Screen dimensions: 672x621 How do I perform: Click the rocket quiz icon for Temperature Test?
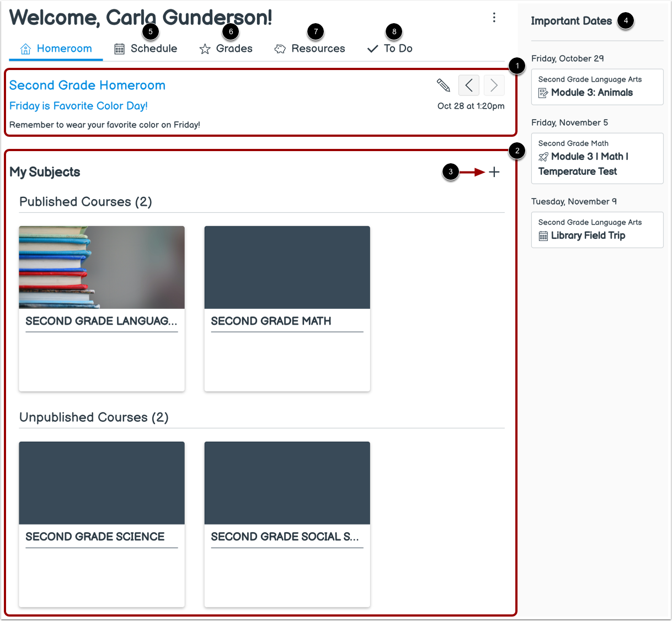tap(543, 157)
